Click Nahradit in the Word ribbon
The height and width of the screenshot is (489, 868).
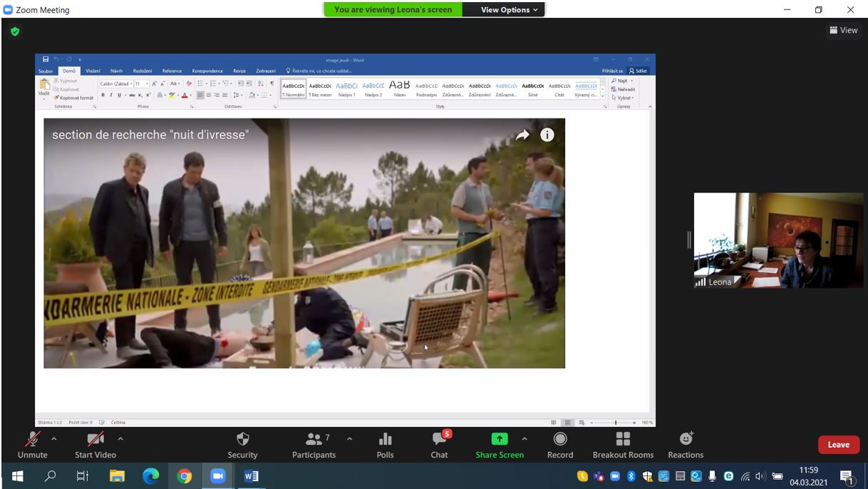click(x=623, y=89)
